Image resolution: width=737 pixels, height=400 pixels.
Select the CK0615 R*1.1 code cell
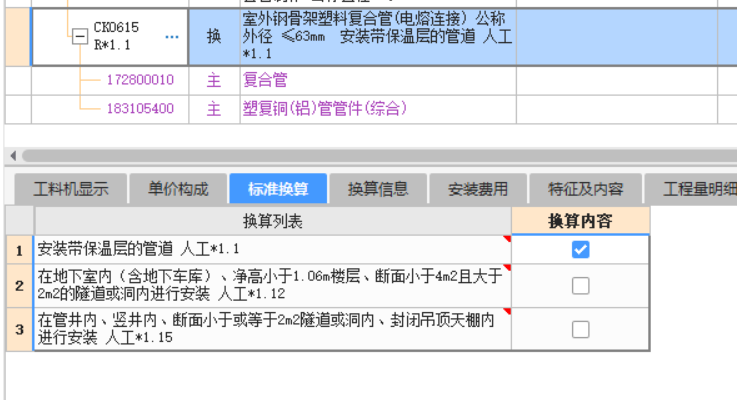coord(110,36)
